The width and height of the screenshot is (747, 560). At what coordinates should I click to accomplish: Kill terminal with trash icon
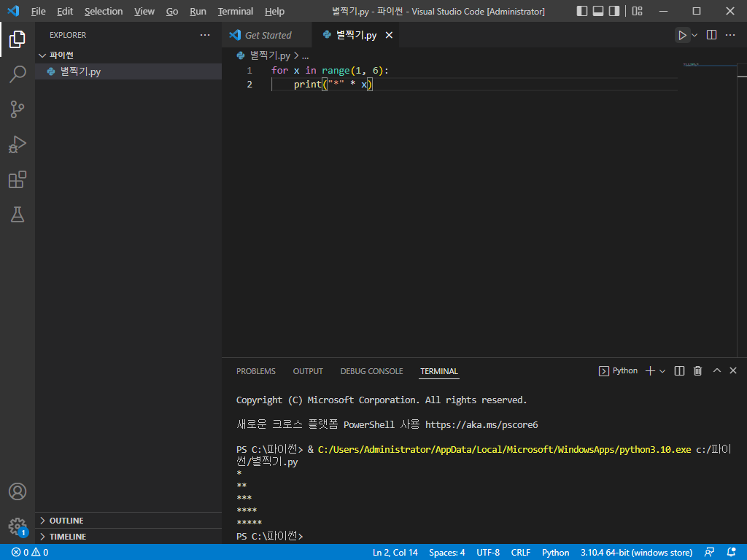(697, 370)
